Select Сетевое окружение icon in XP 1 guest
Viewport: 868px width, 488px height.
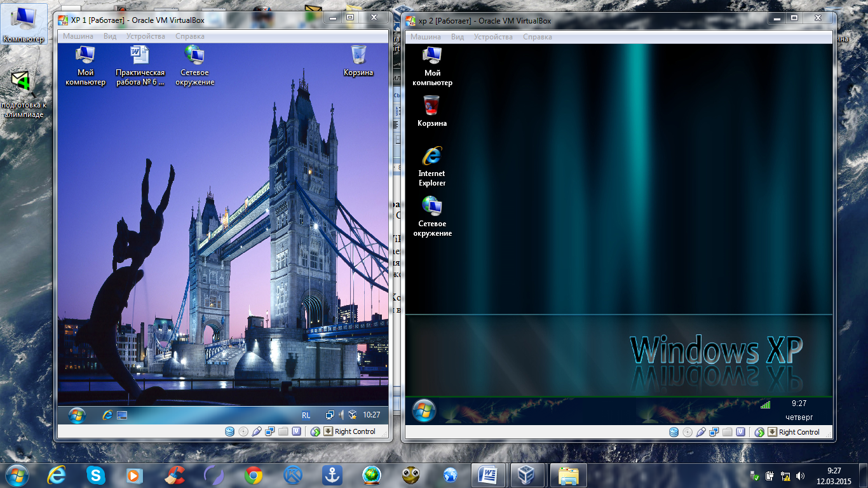(x=194, y=65)
